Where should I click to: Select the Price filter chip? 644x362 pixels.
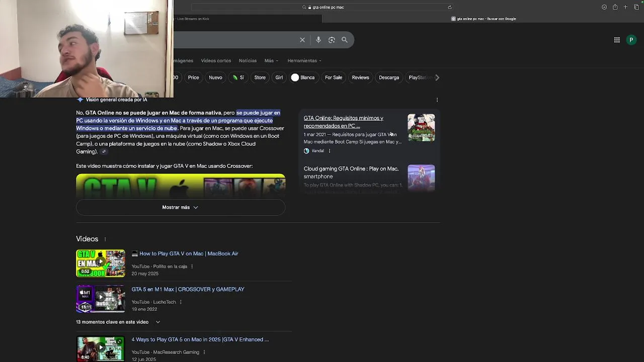tap(193, 77)
